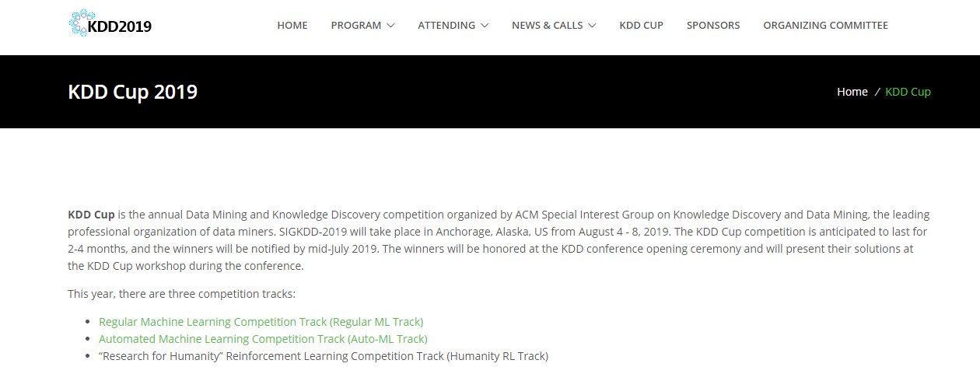980x374 pixels.
Task: Click the KDD Cup 2019 page heading
Action: (x=133, y=92)
